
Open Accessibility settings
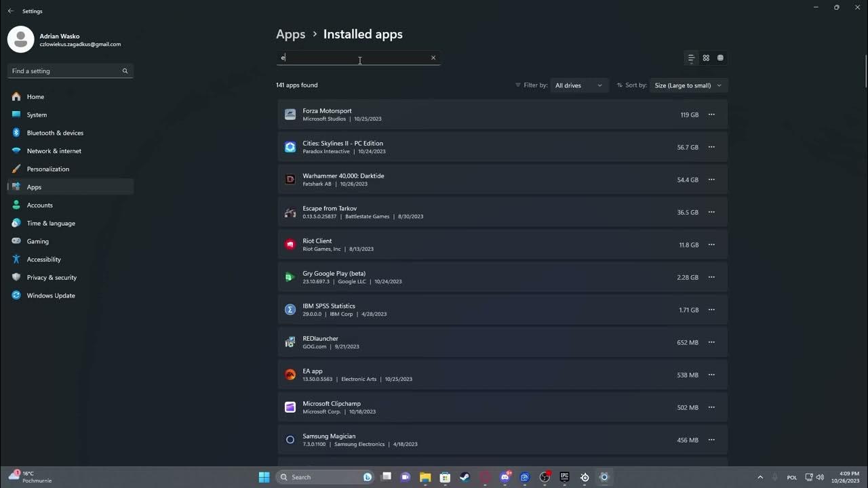(71, 260)
